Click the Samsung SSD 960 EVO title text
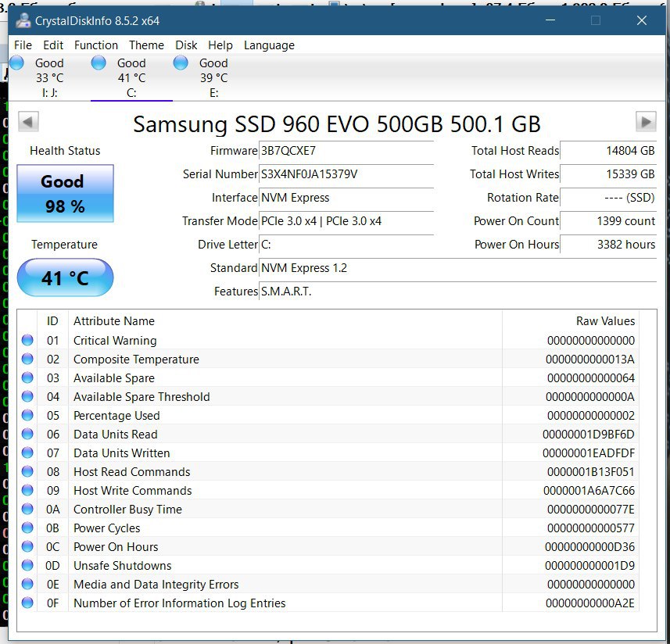The image size is (670, 644). pyautogui.click(x=337, y=123)
